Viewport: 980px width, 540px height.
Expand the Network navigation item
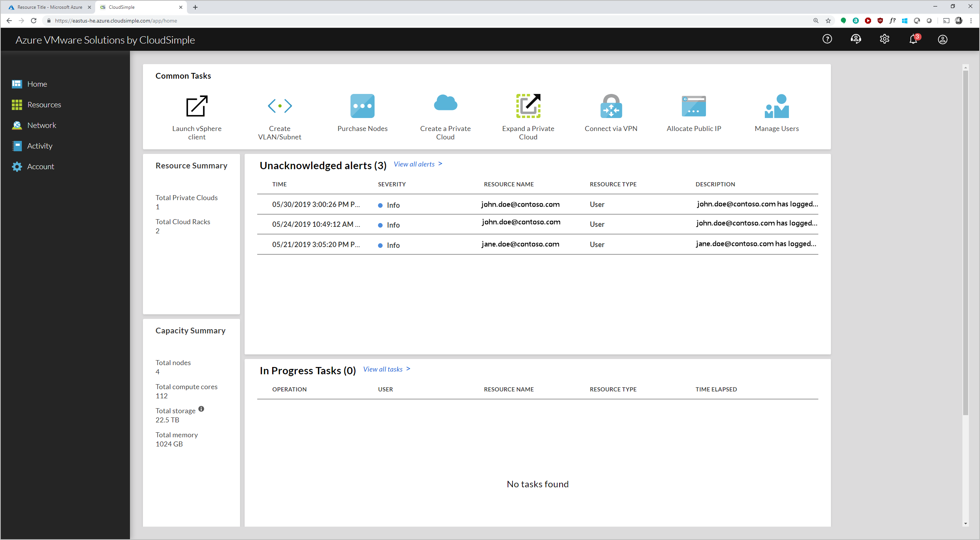point(41,125)
